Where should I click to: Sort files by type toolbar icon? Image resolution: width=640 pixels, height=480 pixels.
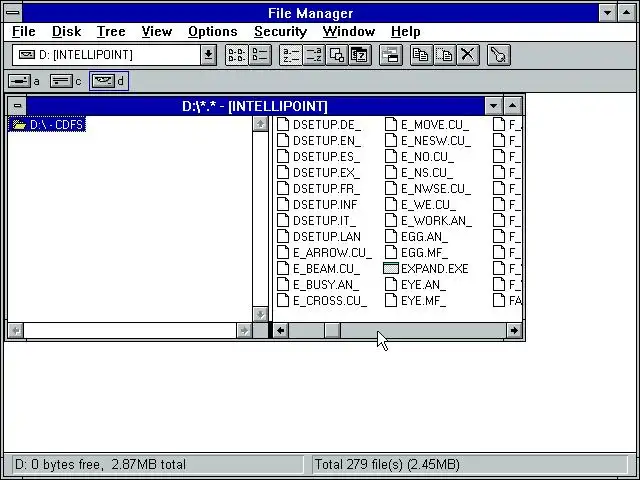[313, 55]
